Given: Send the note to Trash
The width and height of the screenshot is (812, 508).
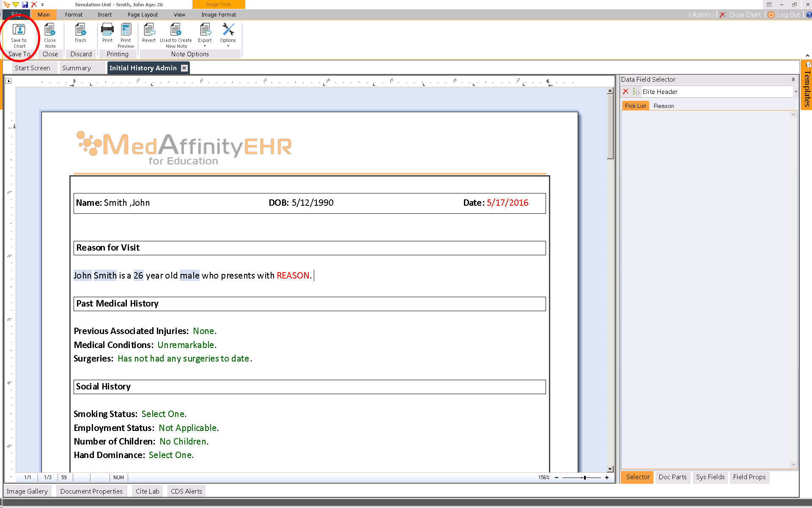Looking at the screenshot, I should coord(80,33).
